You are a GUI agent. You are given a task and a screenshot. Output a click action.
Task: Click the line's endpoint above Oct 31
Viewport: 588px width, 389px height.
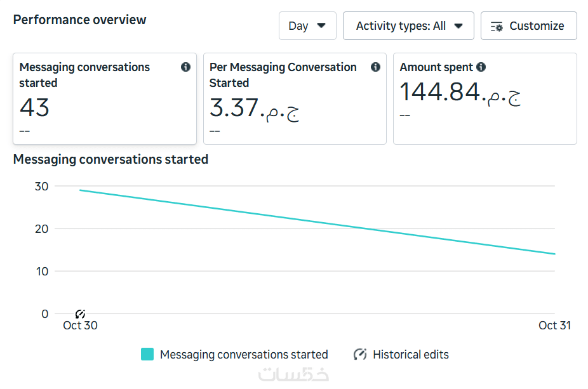[554, 254]
